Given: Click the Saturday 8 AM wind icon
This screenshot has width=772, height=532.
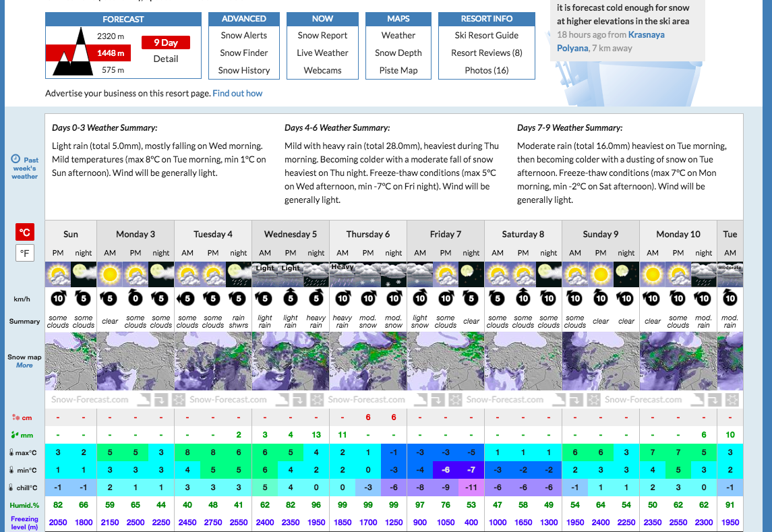Looking at the screenshot, I should 498,298.
